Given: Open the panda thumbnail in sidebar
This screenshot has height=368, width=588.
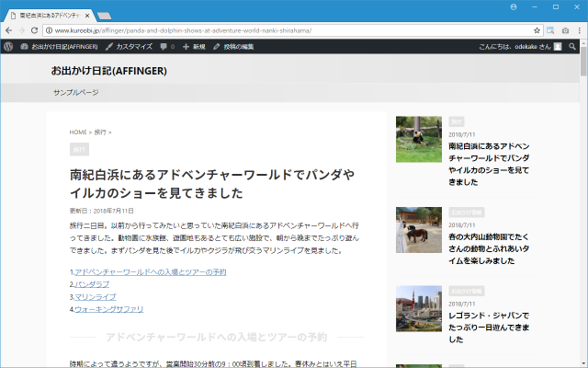Looking at the screenshot, I should click(419, 139).
